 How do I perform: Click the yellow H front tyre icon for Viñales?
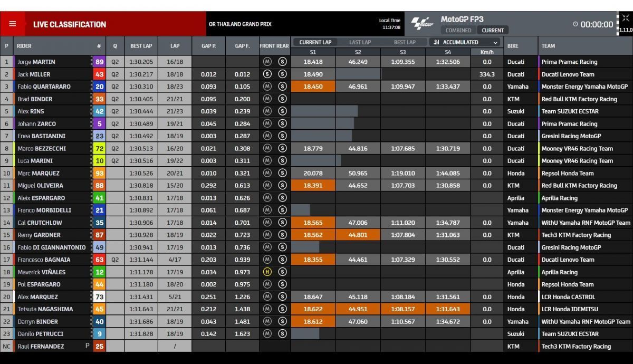267,272
